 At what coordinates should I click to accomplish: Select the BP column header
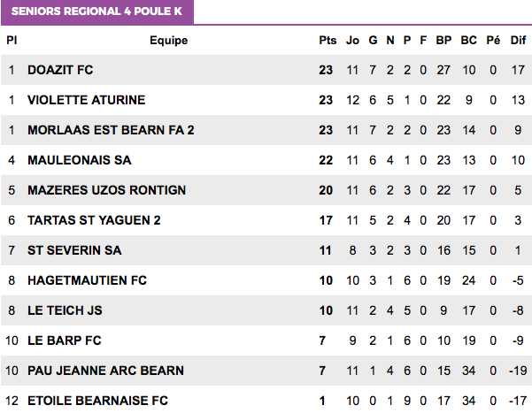(443, 41)
